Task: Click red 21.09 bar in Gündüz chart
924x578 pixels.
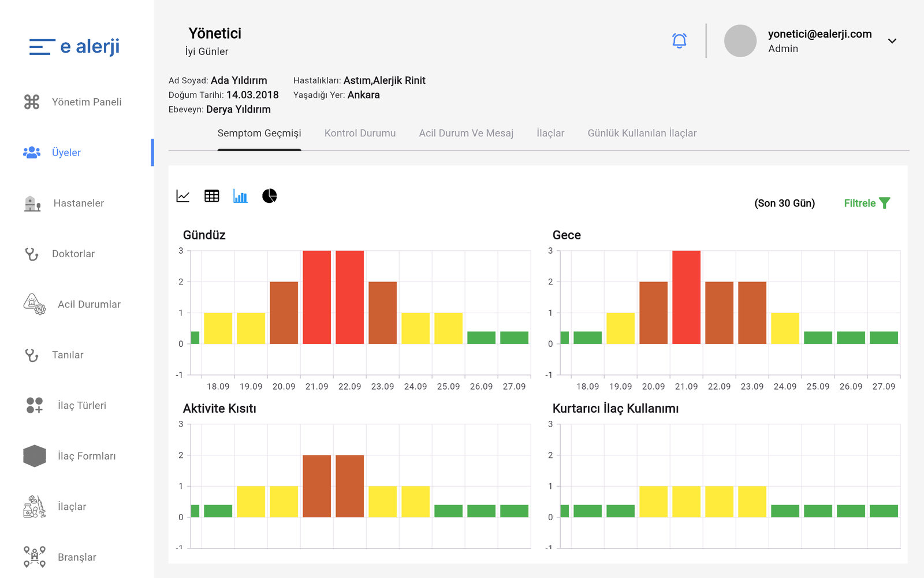Action: click(317, 297)
